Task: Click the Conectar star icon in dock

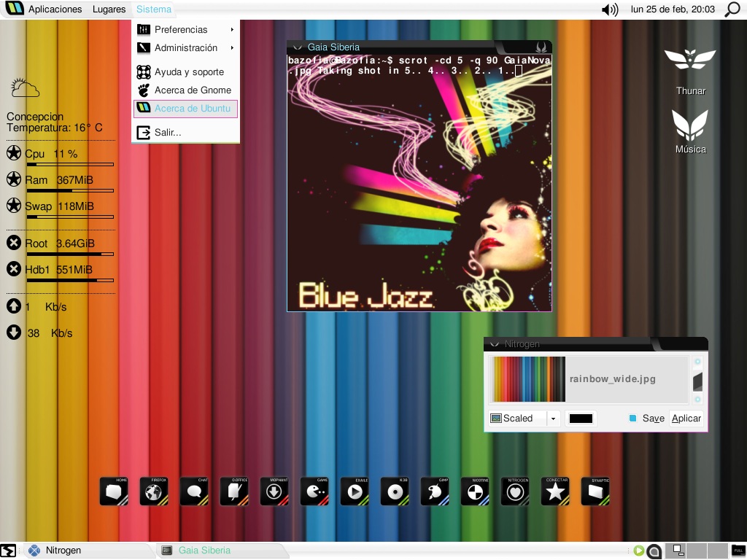Action: pos(555,491)
